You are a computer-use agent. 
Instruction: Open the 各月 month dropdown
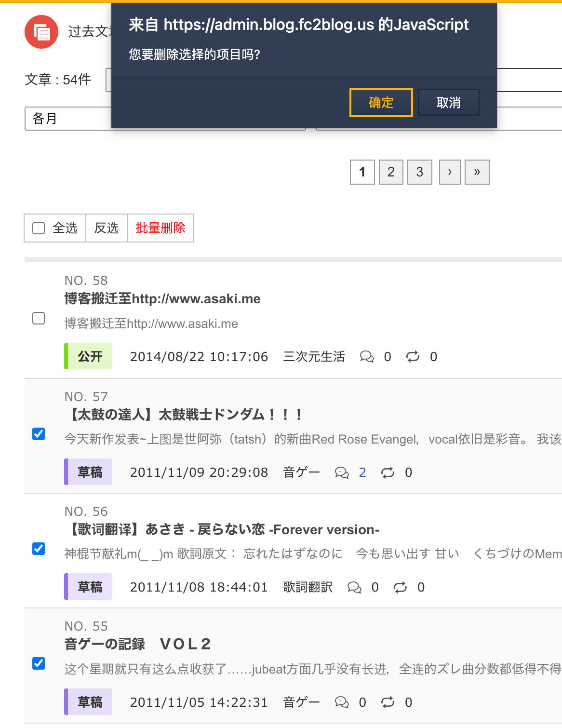67,119
